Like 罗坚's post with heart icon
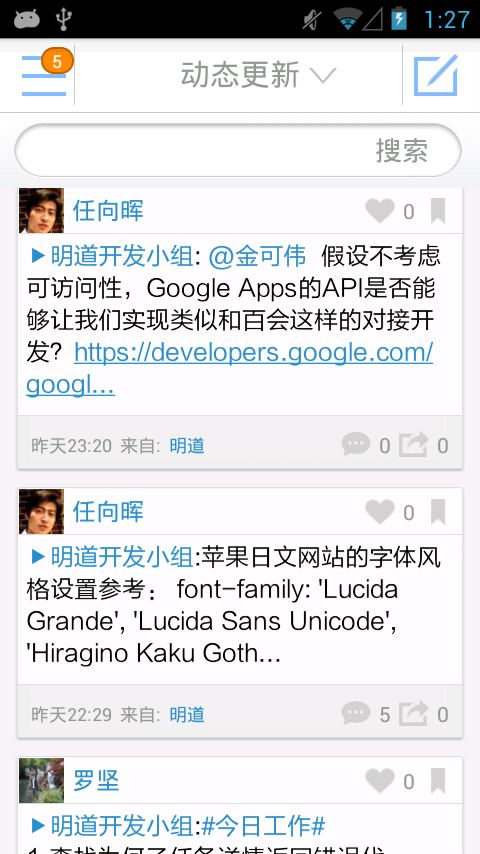The height and width of the screenshot is (854, 480). tap(380, 781)
